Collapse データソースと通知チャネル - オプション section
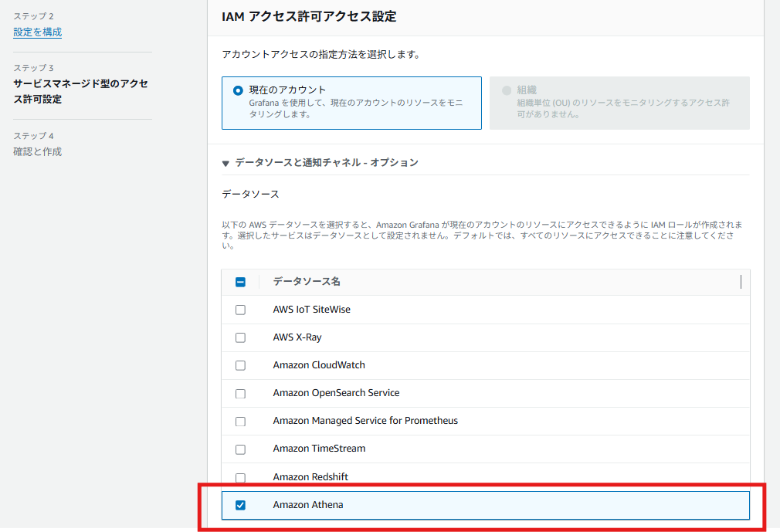This screenshot has width=780, height=532. (x=226, y=163)
